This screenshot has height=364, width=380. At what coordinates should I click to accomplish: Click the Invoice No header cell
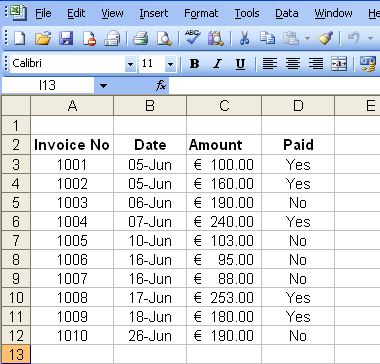[72, 145]
